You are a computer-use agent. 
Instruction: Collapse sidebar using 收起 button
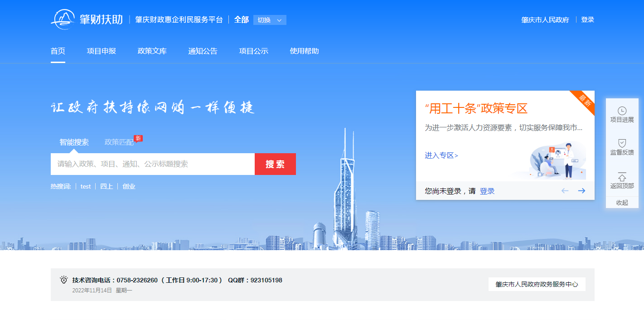tap(622, 203)
